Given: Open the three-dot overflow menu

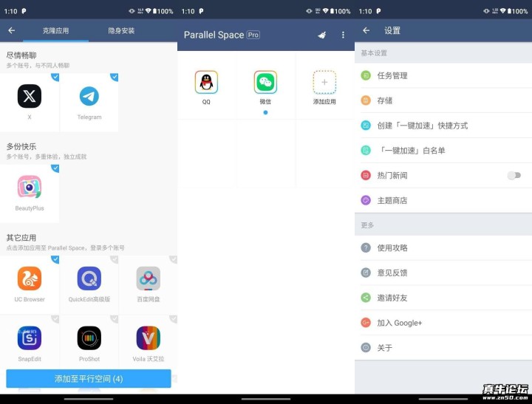Looking at the screenshot, I should tap(343, 35).
